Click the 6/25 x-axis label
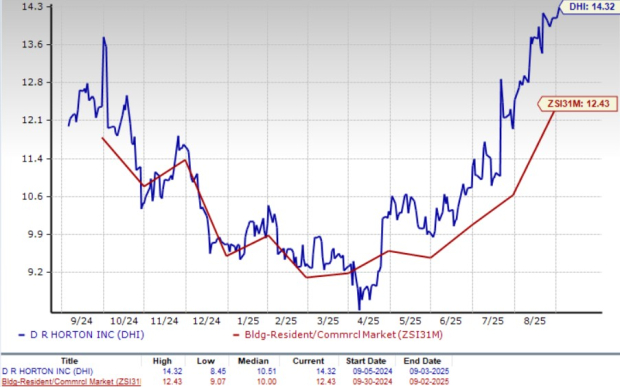Screen dimensions: 620x387 click(450, 321)
